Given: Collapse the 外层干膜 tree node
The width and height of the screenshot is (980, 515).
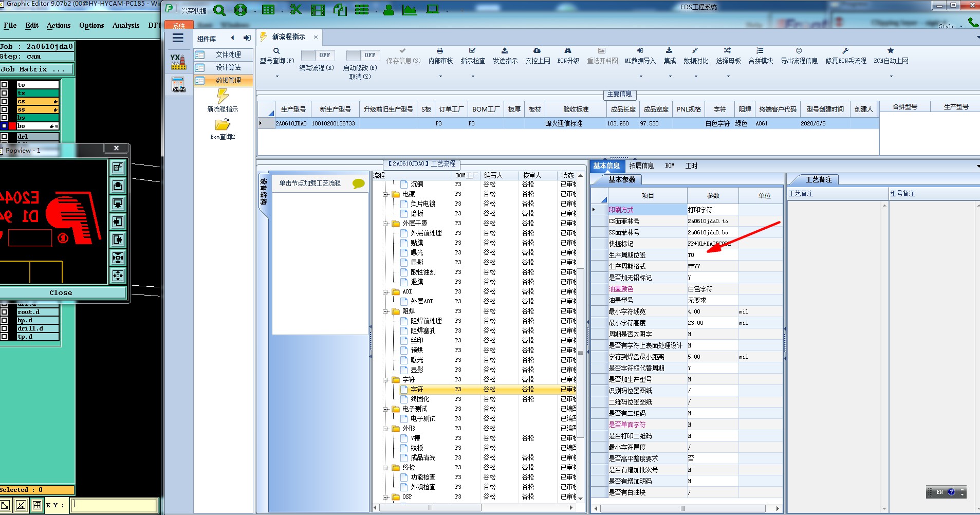Looking at the screenshot, I should pos(385,224).
